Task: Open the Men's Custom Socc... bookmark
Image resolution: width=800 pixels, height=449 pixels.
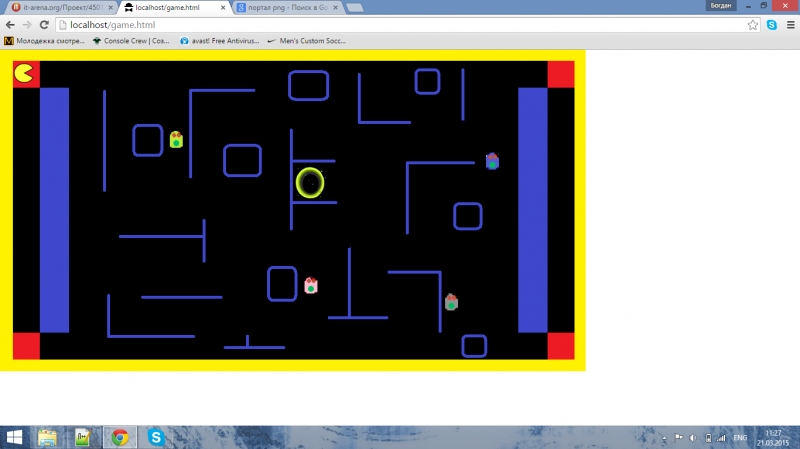Action: 307,41
